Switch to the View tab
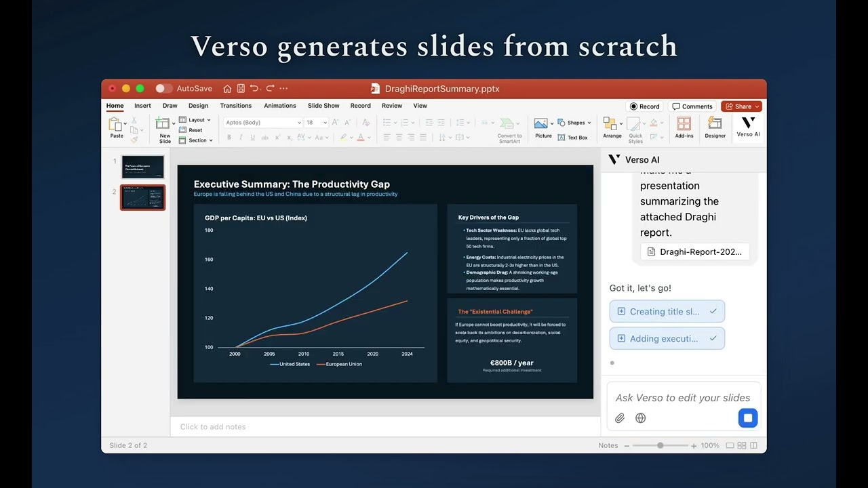Image resolution: width=868 pixels, height=488 pixels. [420, 106]
